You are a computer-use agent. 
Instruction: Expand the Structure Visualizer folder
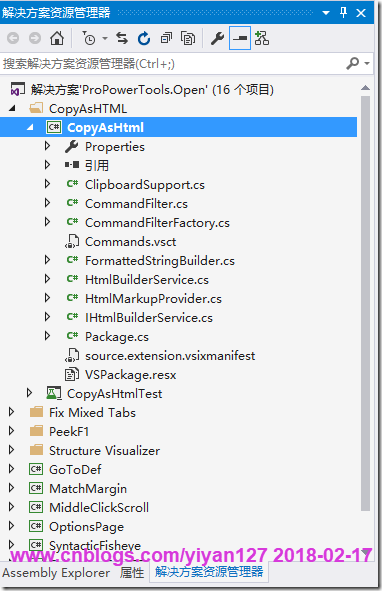coord(12,450)
